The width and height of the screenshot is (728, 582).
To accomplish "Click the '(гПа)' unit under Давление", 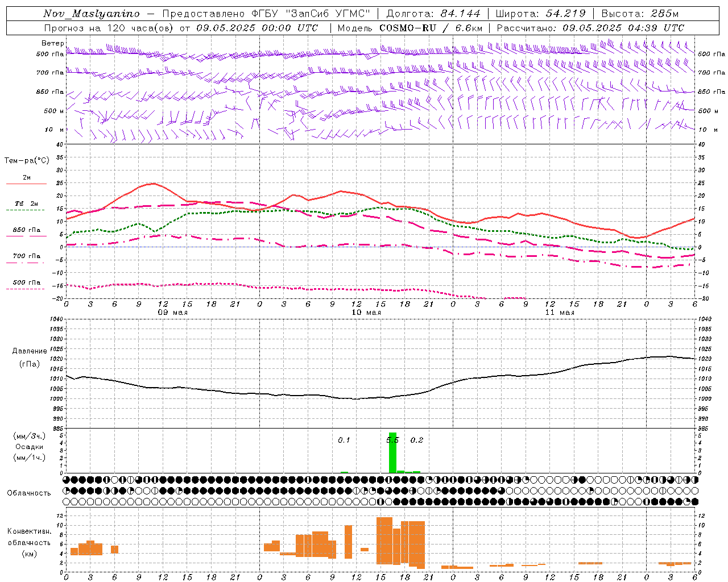I will (x=30, y=364).
